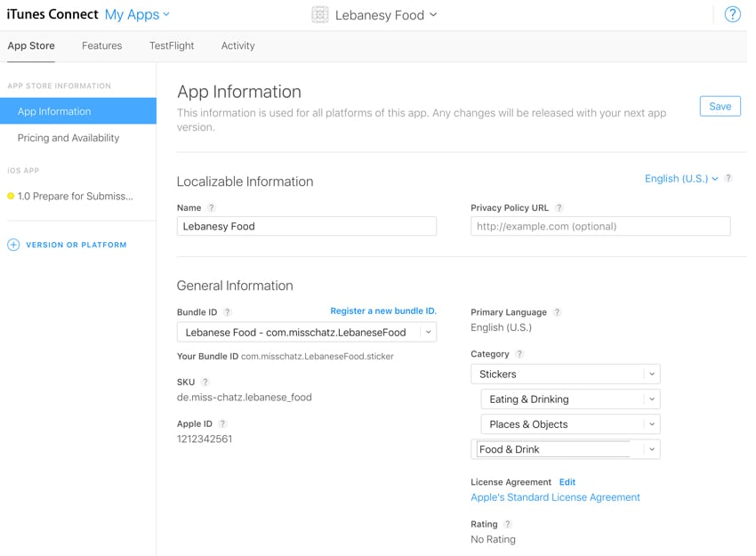756x556 pixels.
Task: Show help for Apple ID
Action: 222,423
